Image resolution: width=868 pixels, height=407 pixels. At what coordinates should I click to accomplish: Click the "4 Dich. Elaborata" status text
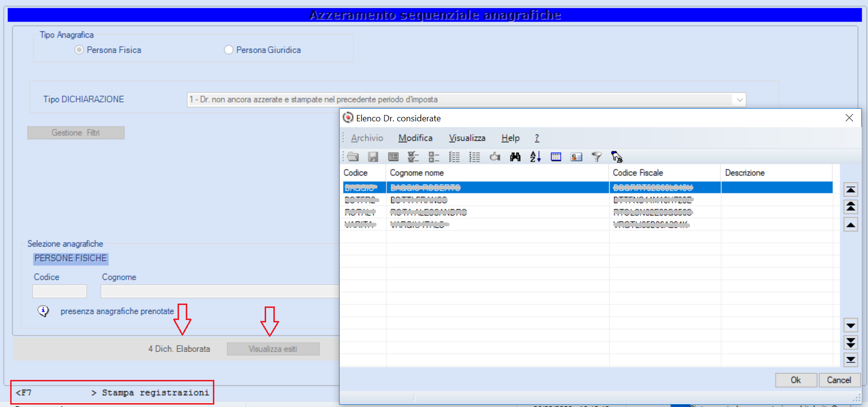coord(179,349)
